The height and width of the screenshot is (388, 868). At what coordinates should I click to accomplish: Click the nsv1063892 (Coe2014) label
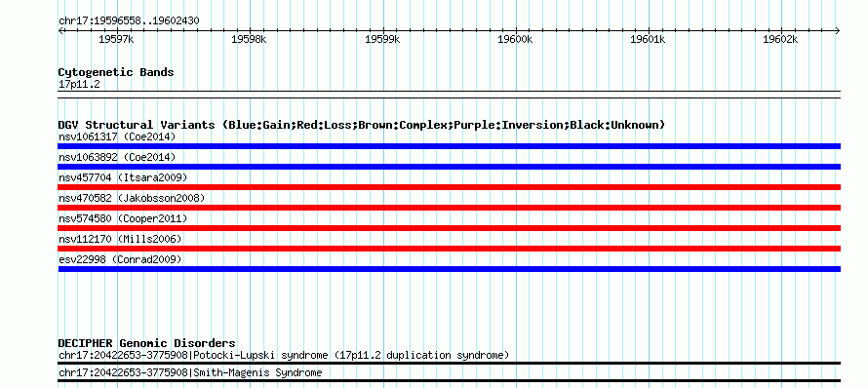coord(117,157)
